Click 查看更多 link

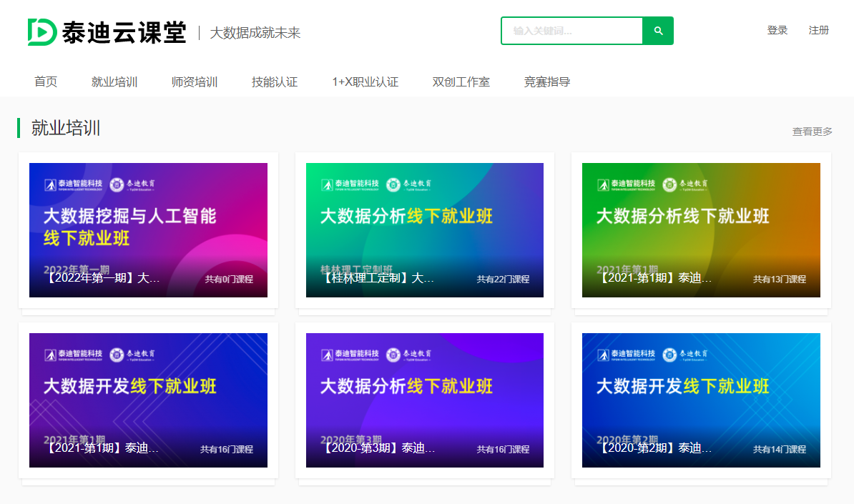(x=812, y=131)
